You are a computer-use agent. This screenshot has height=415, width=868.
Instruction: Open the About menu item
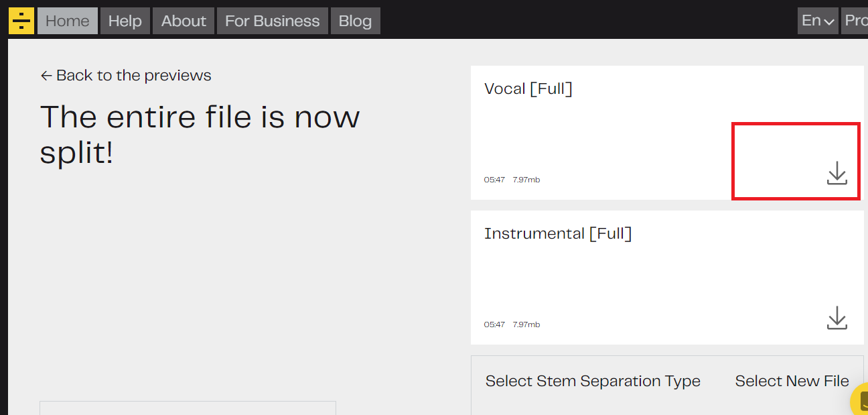click(x=184, y=21)
